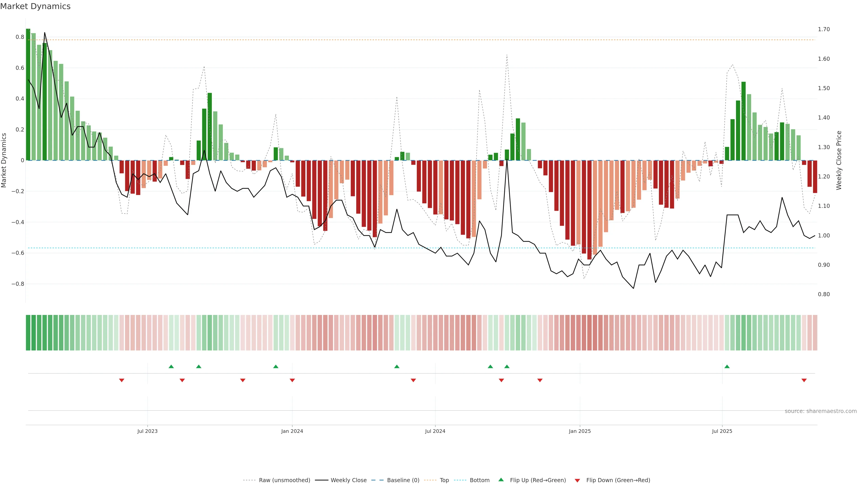Click the Weekly Close Price right axis title
This screenshot has width=868, height=488.
tap(839, 160)
